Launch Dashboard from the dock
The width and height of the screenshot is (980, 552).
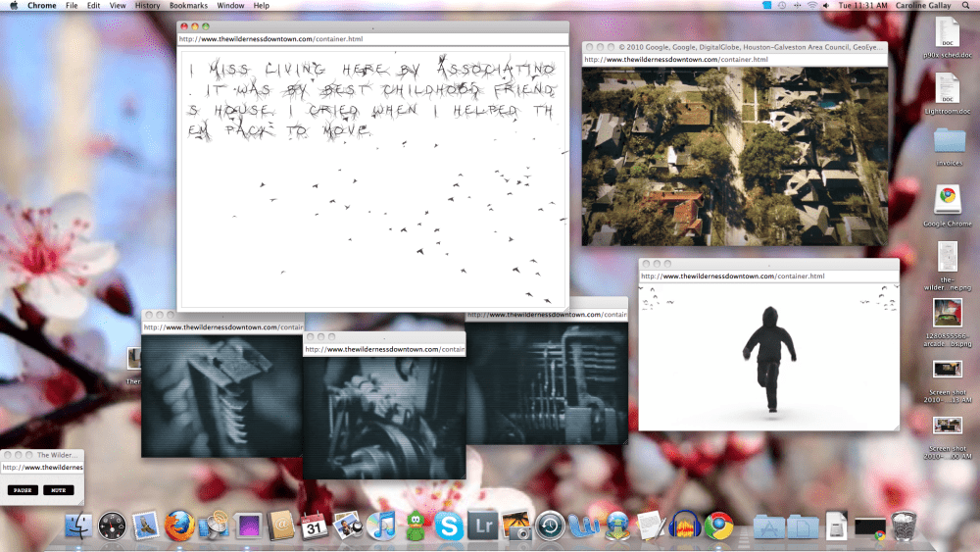click(x=112, y=527)
